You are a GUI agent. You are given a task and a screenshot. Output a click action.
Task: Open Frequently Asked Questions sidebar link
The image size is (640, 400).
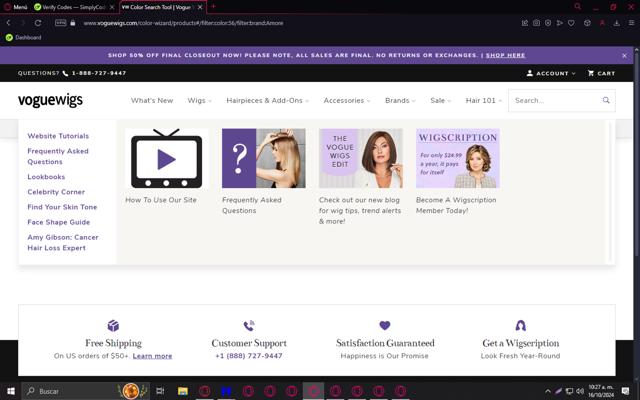58,156
